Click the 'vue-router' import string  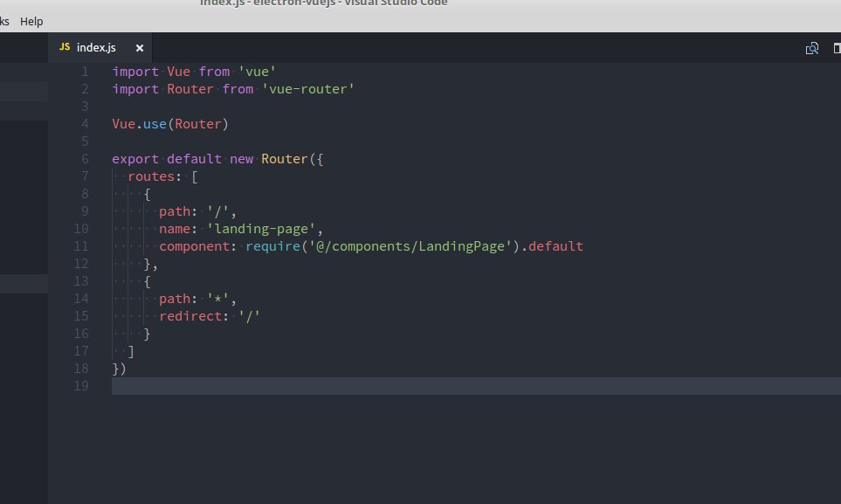pos(308,89)
